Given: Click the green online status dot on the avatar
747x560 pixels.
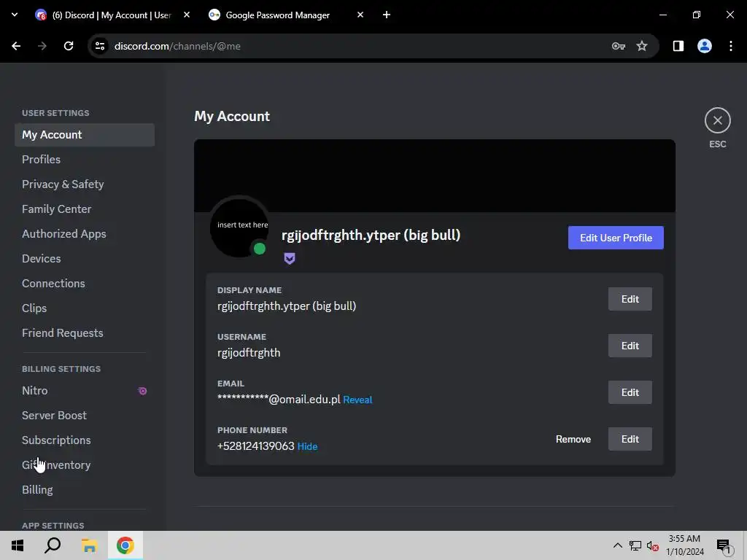Looking at the screenshot, I should pos(260,249).
